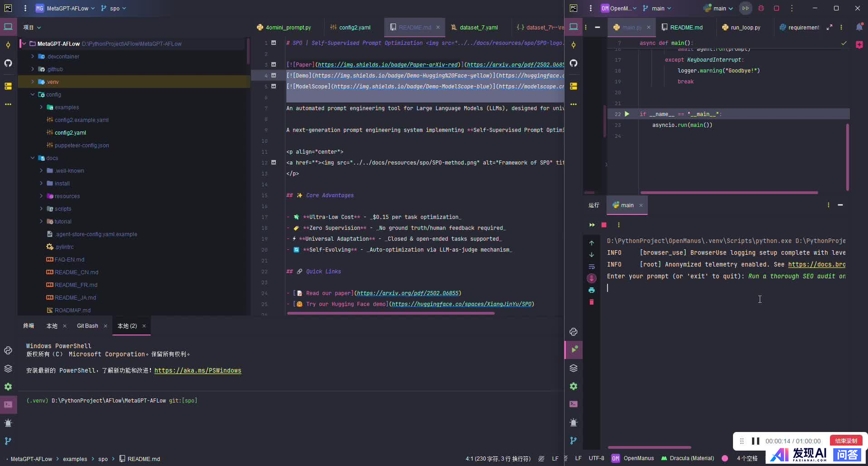Screen dimensions: 868x466
Task: Select config2.yaml in project tree
Action: point(70,132)
